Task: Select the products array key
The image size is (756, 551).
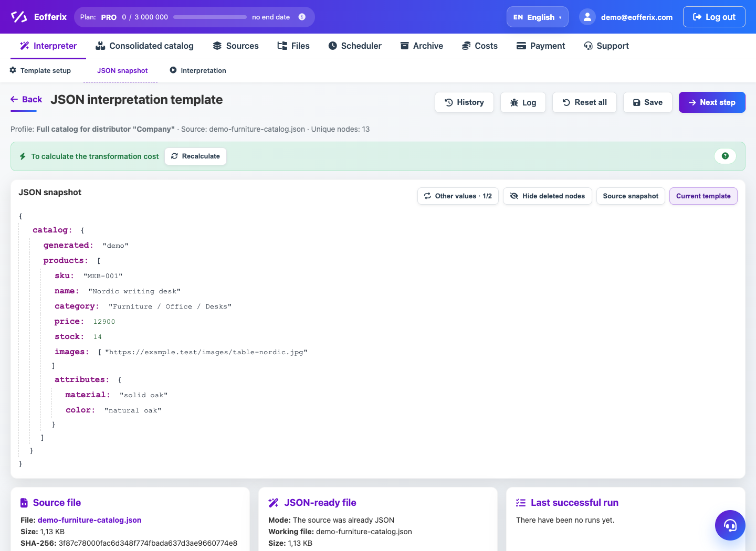Action: (x=66, y=260)
